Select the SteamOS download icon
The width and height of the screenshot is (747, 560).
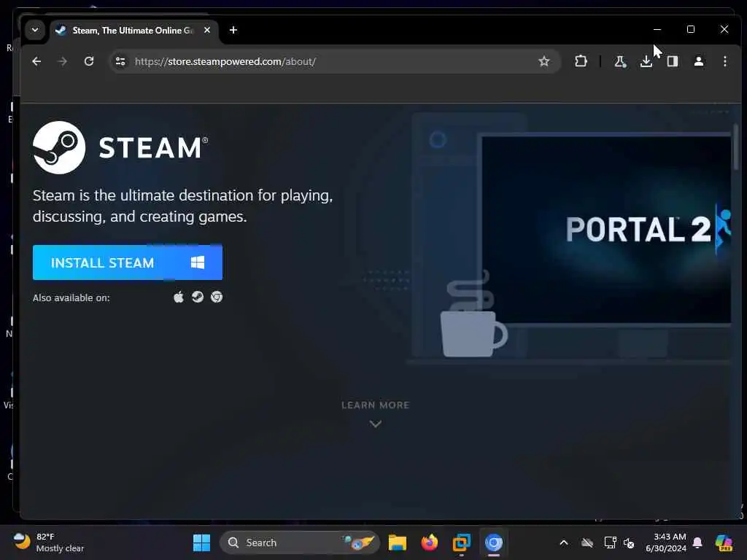click(198, 297)
